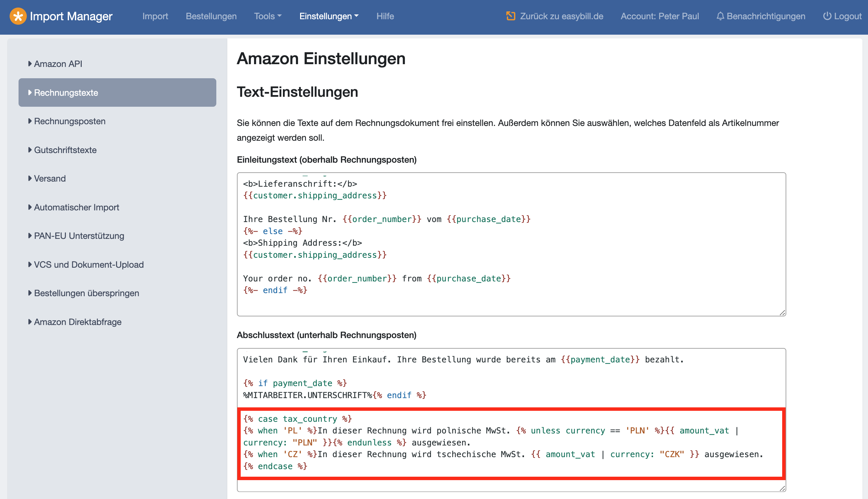
Task: Click the caret beside Gutschriftstexte
Action: (x=30, y=150)
